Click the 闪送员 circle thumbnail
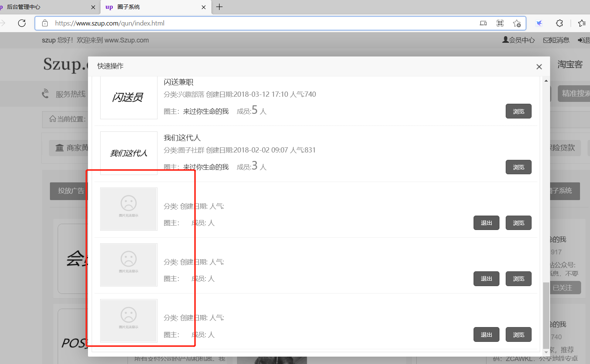The height and width of the screenshot is (364, 590). [x=129, y=97]
